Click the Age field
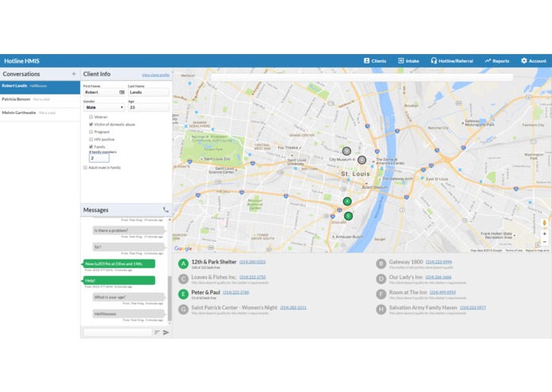The image size is (552, 392). pos(149,107)
